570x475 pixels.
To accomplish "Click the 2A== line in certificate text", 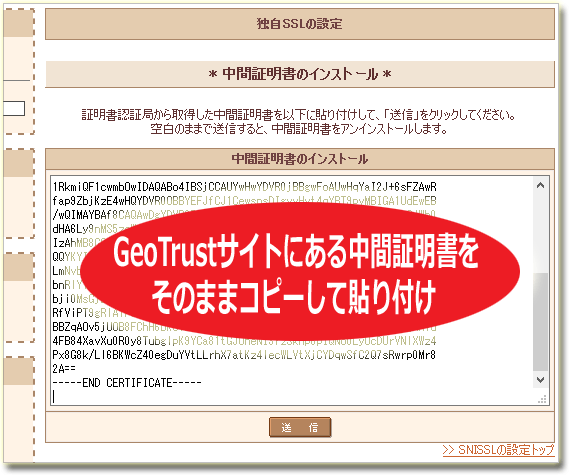I will (x=64, y=369).
